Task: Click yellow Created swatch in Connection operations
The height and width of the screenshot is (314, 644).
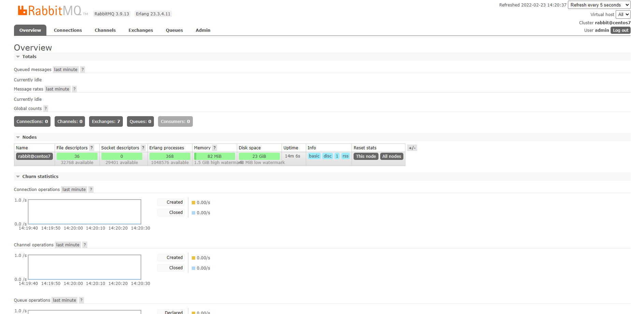Action: click(x=194, y=203)
